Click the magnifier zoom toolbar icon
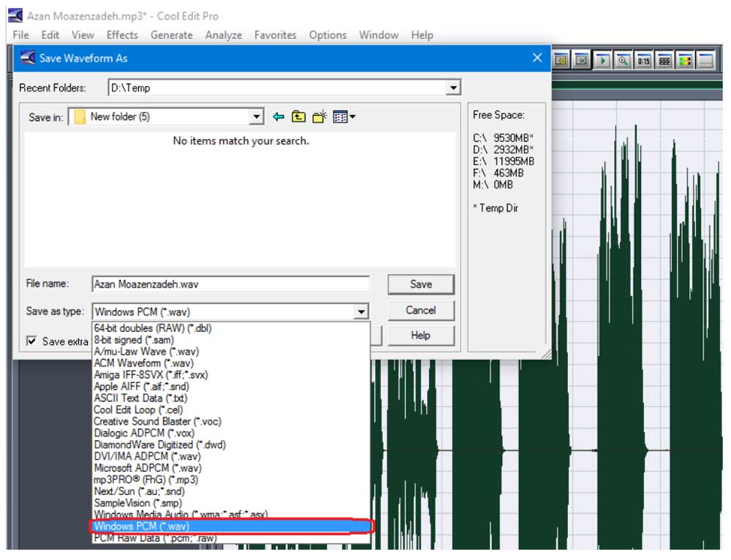This screenshot has width=731, height=560. (x=624, y=61)
